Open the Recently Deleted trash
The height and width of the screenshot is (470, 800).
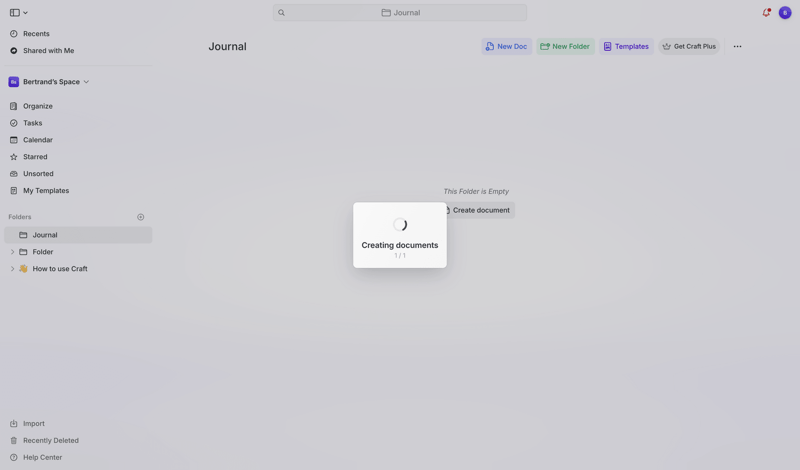point(50,440)
